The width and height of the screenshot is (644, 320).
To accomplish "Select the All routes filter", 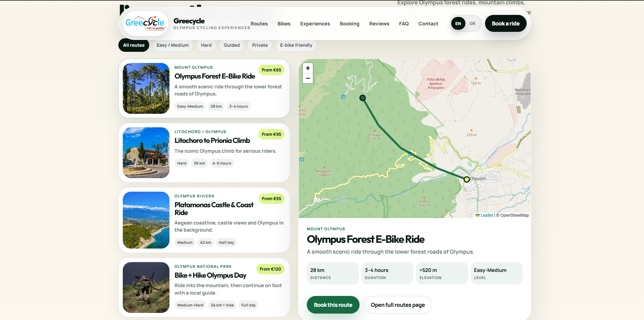I will point(134,45).
